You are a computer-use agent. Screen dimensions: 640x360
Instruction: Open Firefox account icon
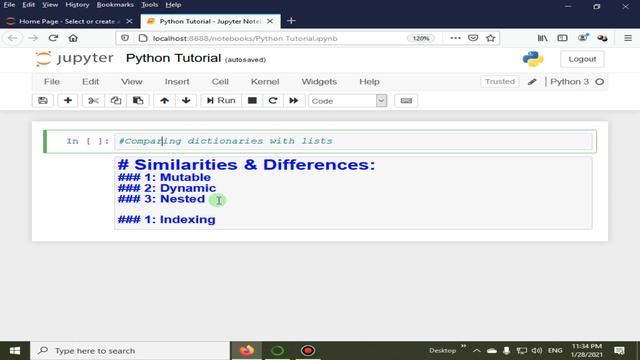(583, 38)
